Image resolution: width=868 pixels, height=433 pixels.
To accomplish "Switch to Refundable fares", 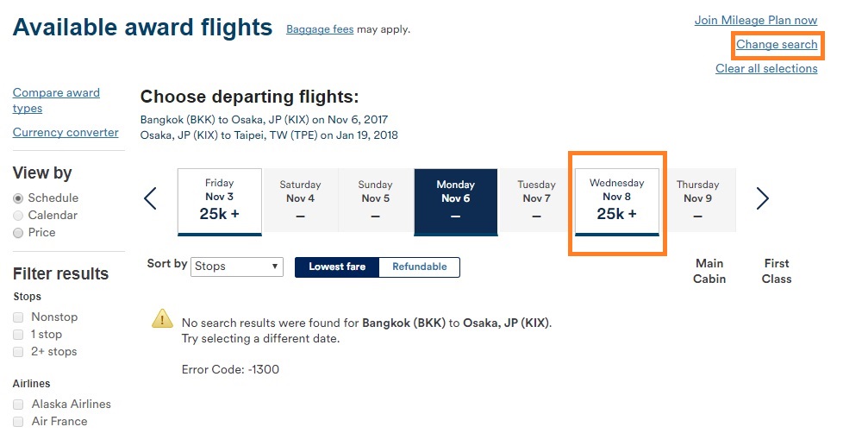I will coord(419,267).
